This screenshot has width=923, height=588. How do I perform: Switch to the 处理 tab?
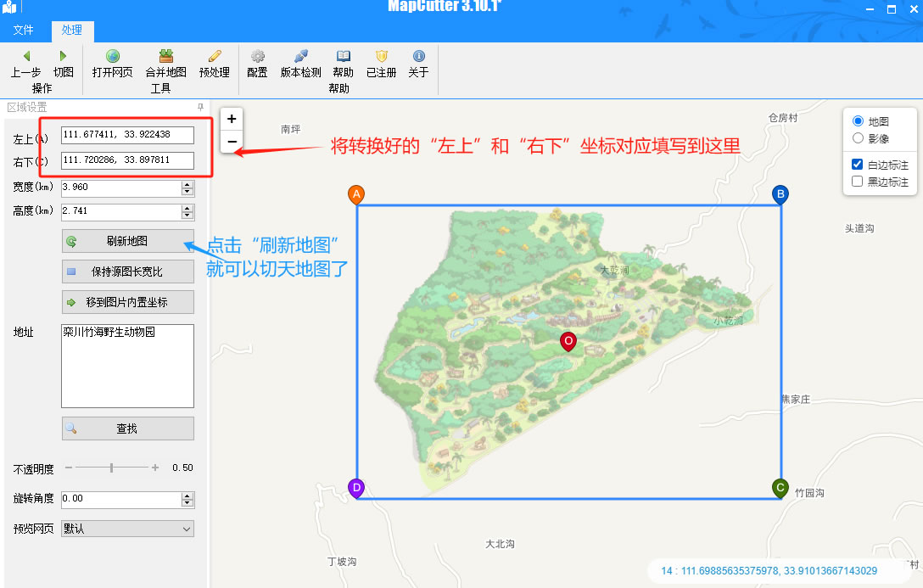pyautogui.click(x=72, y=30)
